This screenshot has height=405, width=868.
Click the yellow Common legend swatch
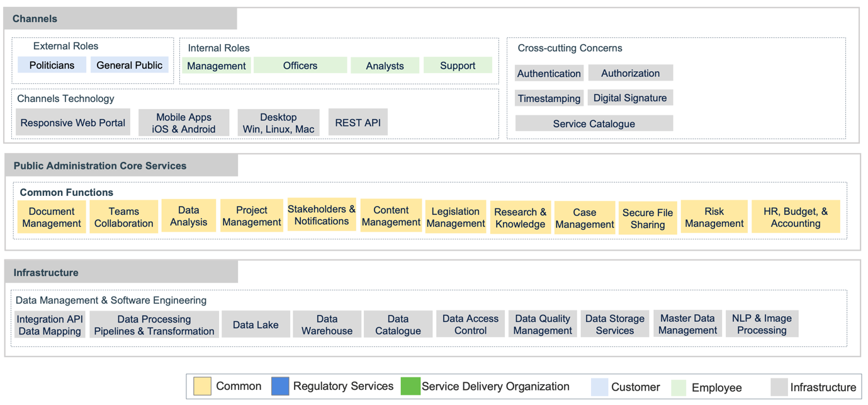tap(202, 386)
